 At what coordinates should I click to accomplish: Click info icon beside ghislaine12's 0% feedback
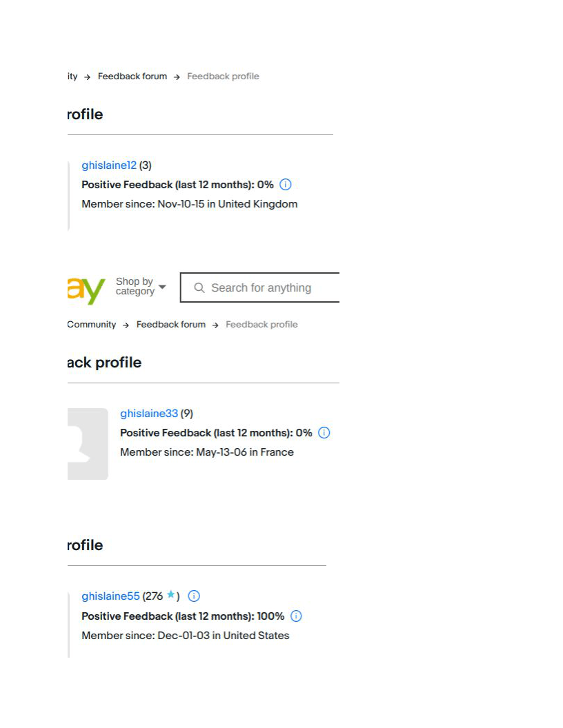(286, 185)
